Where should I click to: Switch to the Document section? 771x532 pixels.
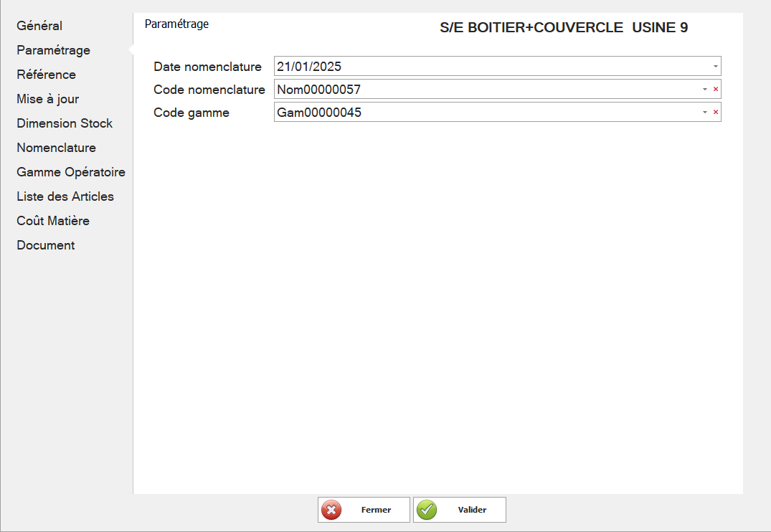46,245
